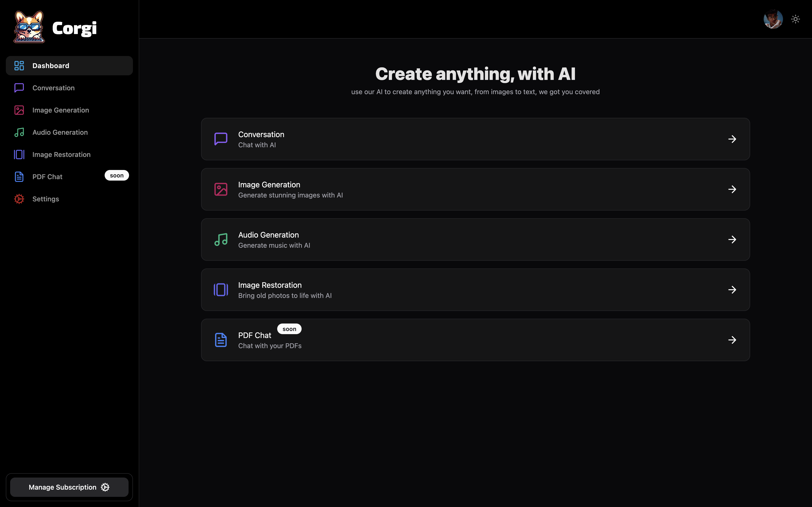The width and height of the screenshot is (812, 507).
Task: Open the Conversation chat with AI
Action: pyautogui.click(x=475, y=138)
